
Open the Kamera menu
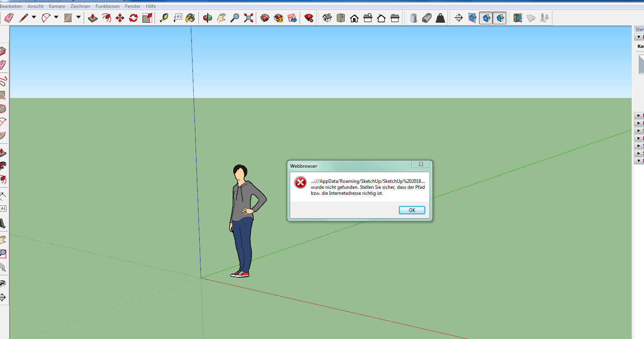(57, 6)
